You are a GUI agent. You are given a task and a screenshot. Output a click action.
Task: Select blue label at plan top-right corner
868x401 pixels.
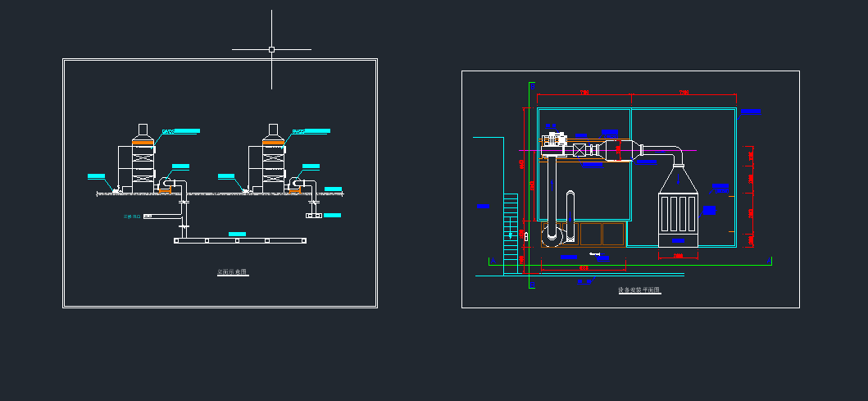pos(751,112)
